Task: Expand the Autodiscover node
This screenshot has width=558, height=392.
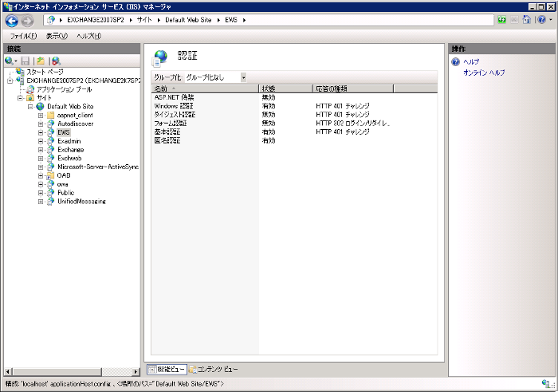Action: (41, 123)
